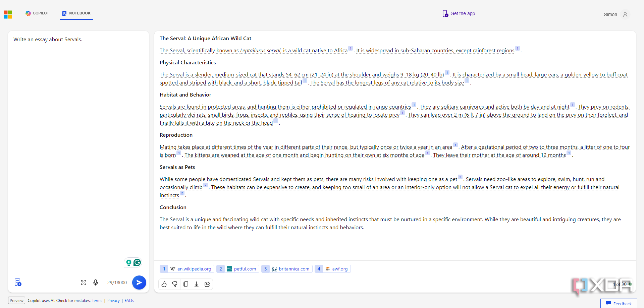The height and width of the screenshot is (308, 644).
Task: Click the Microsoft logo icon
Action: [x=8, y=14]
